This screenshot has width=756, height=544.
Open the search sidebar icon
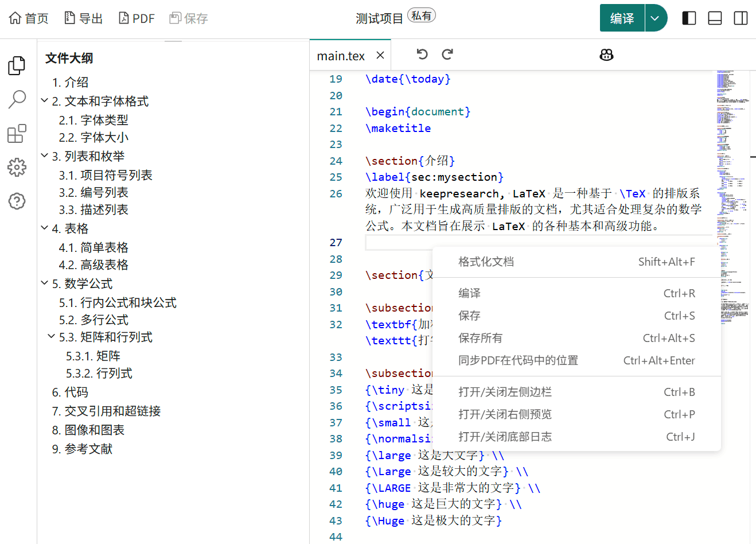[17, 99]
